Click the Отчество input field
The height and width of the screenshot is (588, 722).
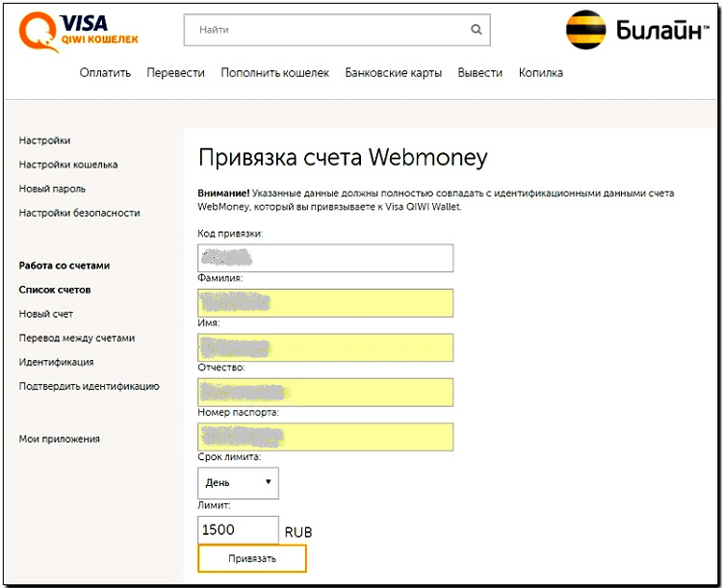pyautogui.click(x=325, y=392)
